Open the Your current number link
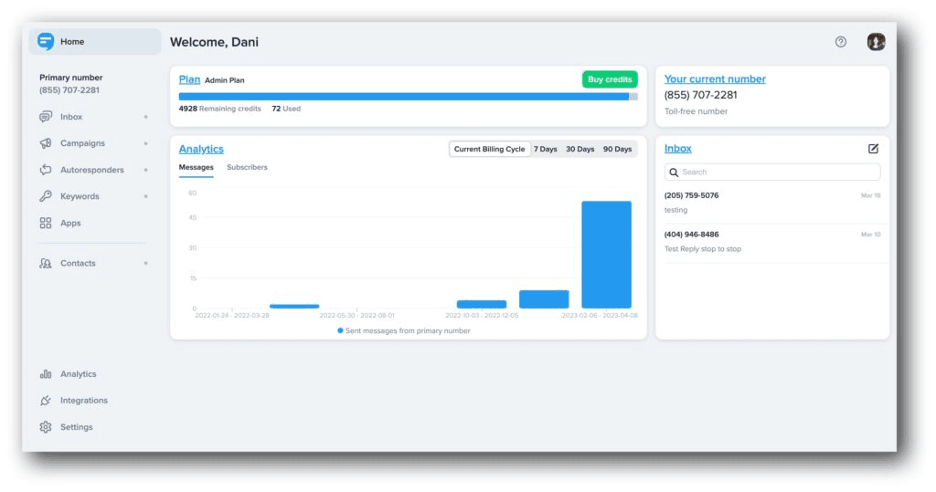 coord(715,79)
